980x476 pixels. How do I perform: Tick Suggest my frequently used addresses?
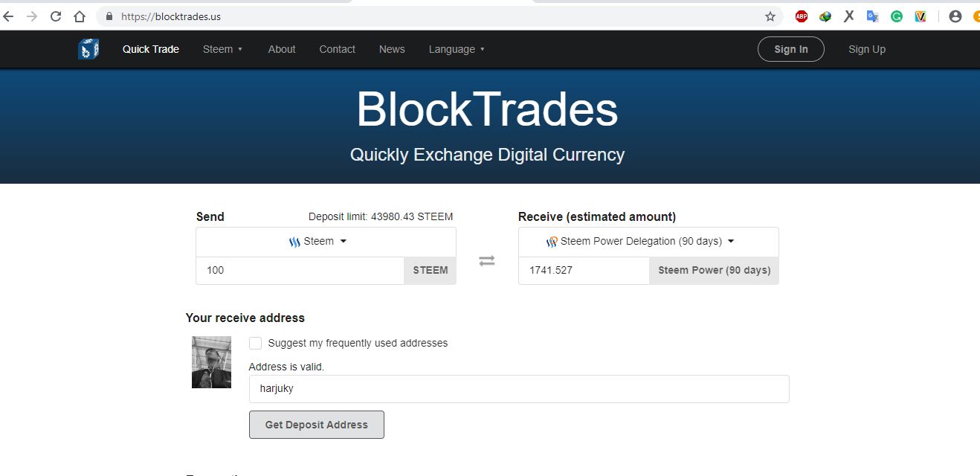point(255,343)
